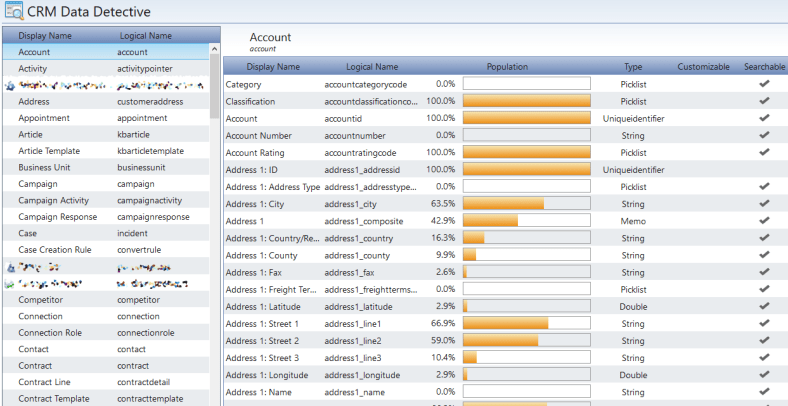This screenshot has width=788, height=406.
Task: Choose the Appointment entity
Action: pos(106,118)
